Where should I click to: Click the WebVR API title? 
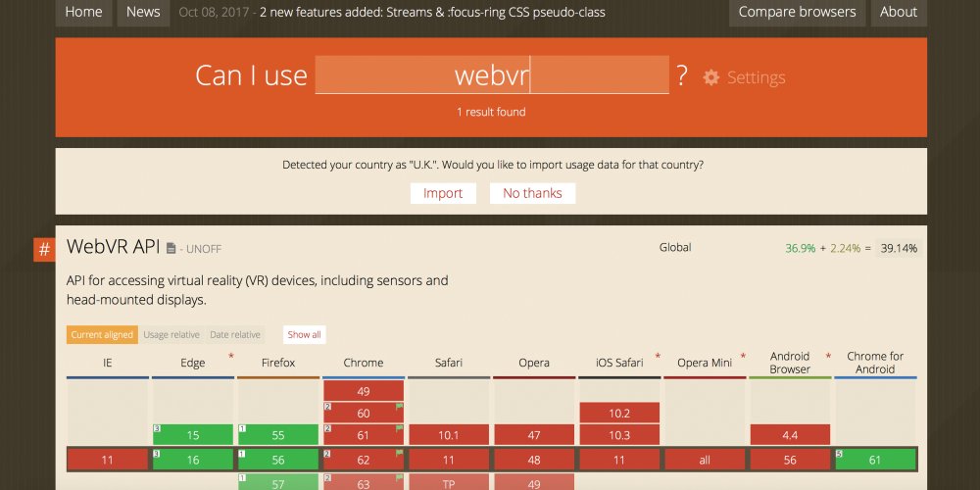pos(113,247)
